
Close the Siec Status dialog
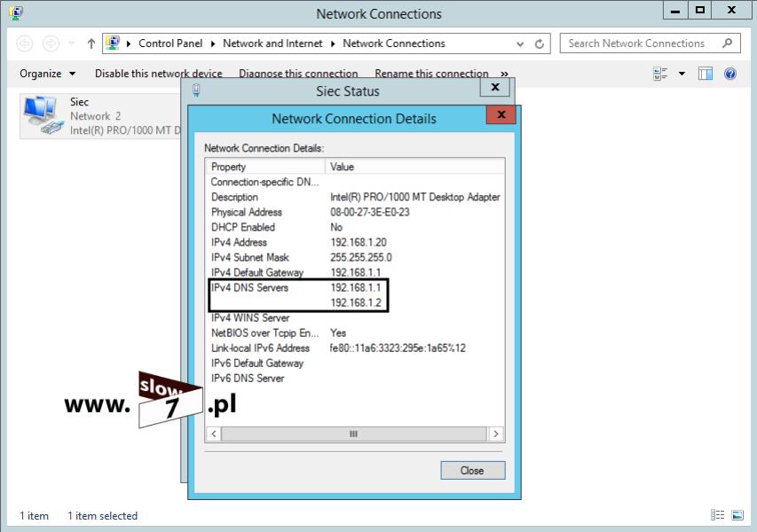[495, 87]
